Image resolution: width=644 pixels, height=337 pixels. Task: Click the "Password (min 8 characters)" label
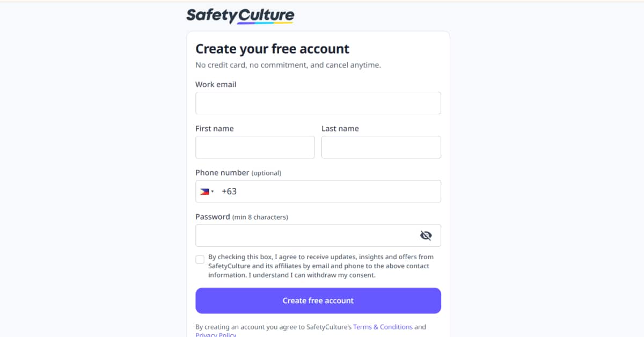(x=241, y=217)
